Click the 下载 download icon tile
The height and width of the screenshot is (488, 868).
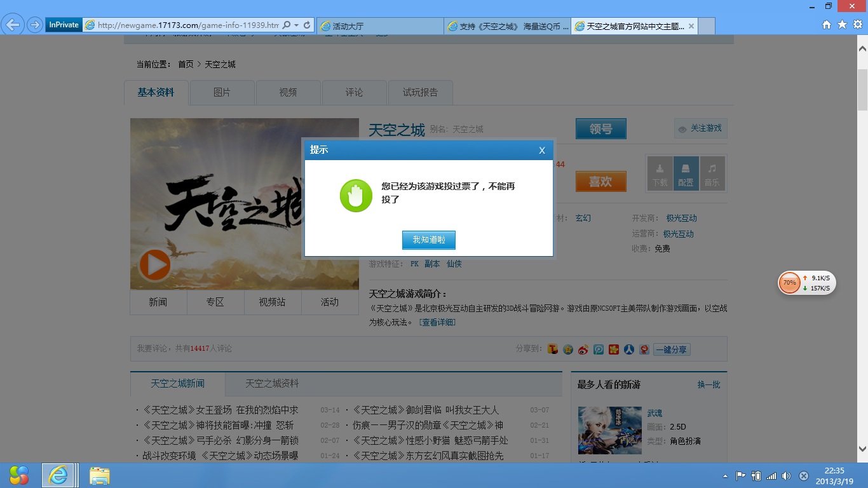click(x=660, y=173)
